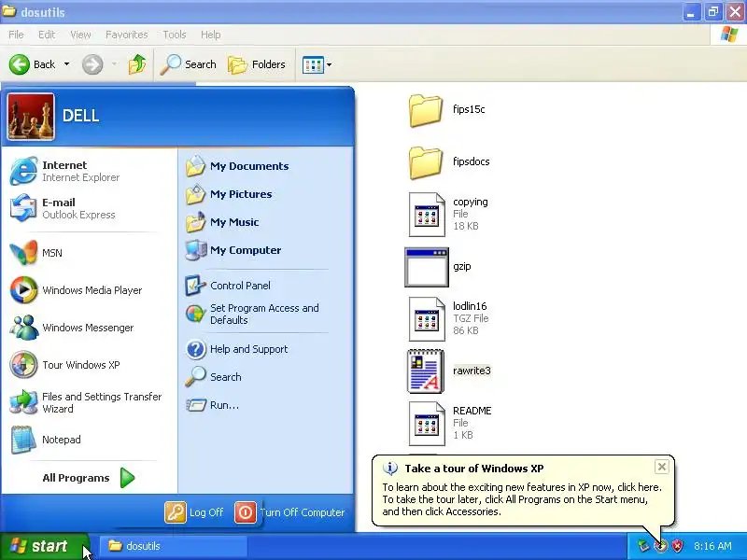Screen dimensions: 747x560
Task: Click the start button
Action: (44, 546)
